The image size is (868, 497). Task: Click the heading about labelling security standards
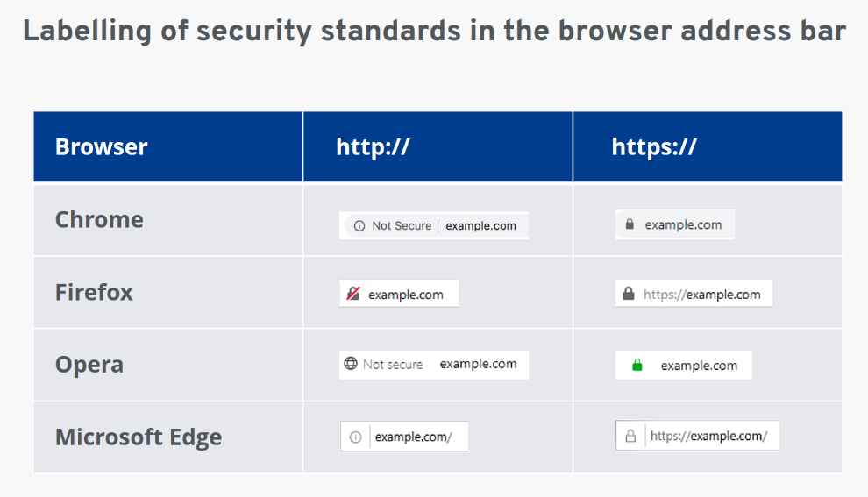tap(434, 32)
